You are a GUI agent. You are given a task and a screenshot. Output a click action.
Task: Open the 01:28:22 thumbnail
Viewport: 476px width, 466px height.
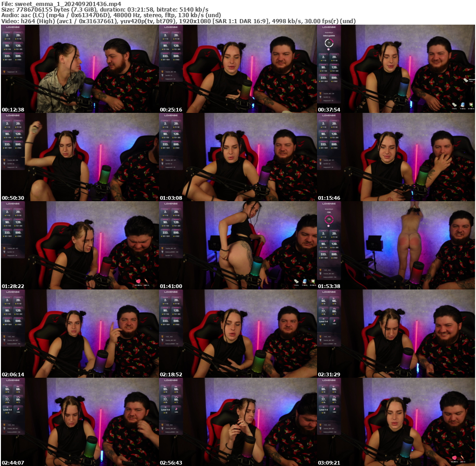[x=79, y=245]
